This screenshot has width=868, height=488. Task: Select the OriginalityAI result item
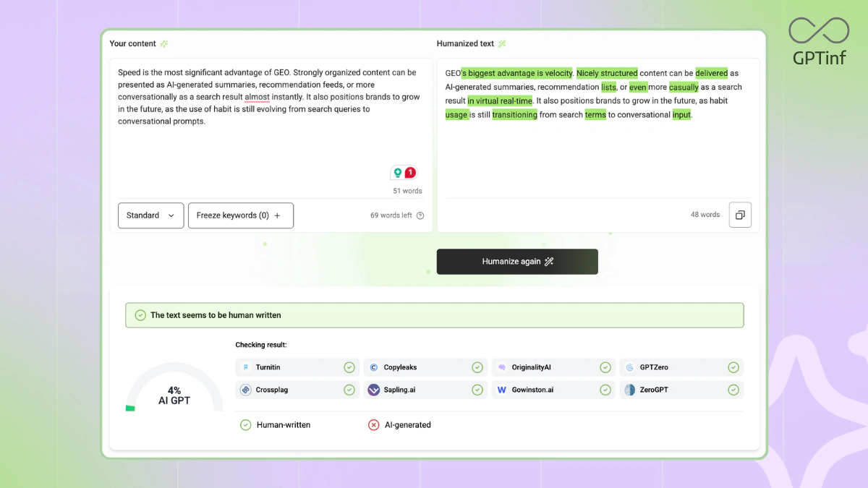553,367
